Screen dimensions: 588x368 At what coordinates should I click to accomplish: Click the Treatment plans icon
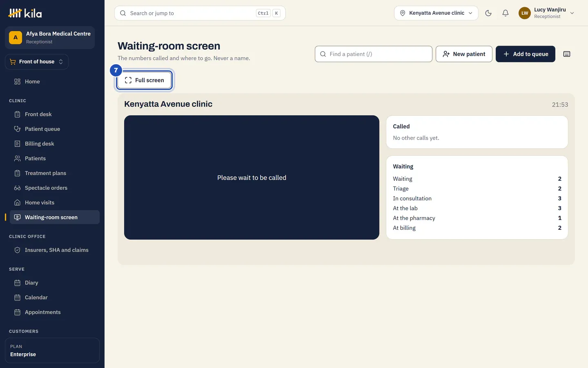(x=17, y=173)
